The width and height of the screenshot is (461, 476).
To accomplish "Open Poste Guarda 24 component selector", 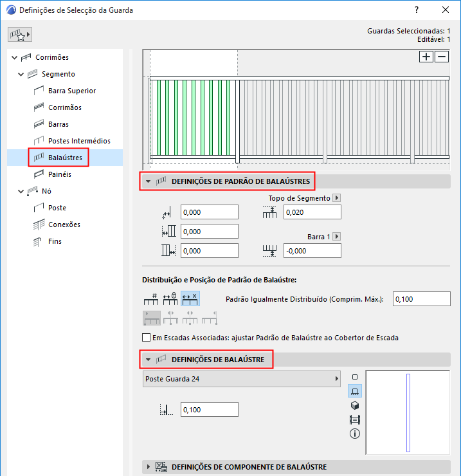I will coord(242,379).
